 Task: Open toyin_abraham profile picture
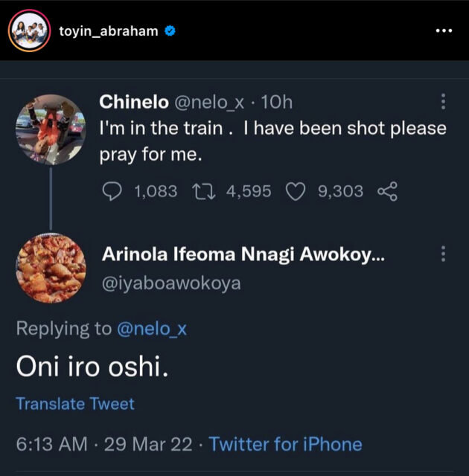29,30
